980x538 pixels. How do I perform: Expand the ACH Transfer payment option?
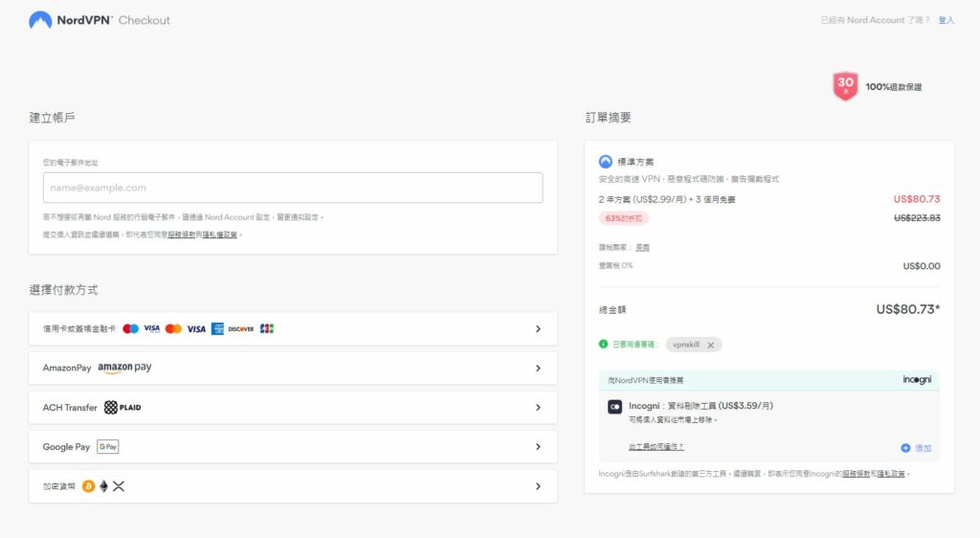pyautogui.click(x=538, y=408)
